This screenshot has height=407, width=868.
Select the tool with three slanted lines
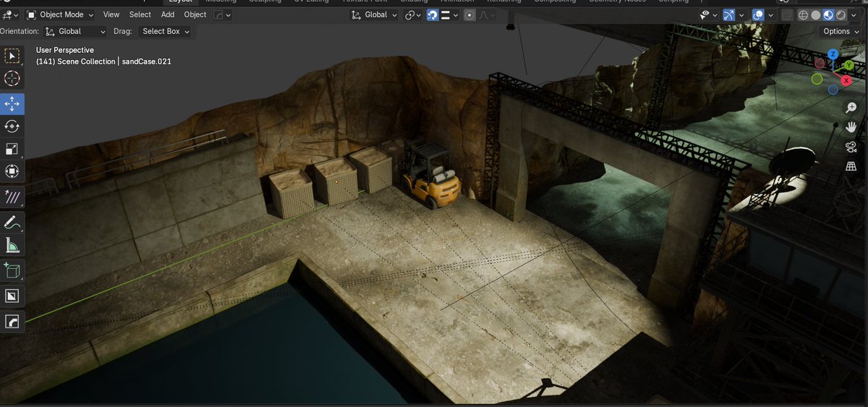[12, 197]
